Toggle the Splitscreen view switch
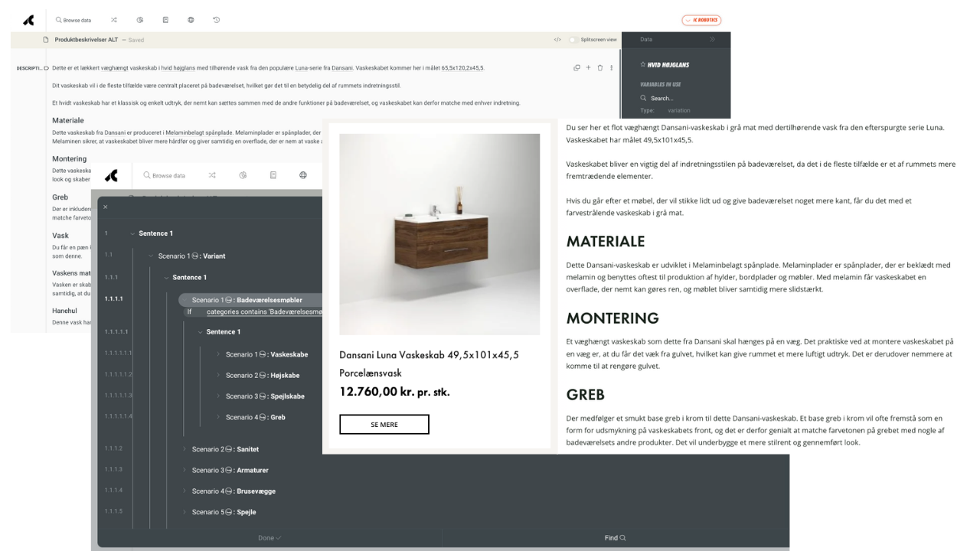980x551 pixels. coord(573,39)
